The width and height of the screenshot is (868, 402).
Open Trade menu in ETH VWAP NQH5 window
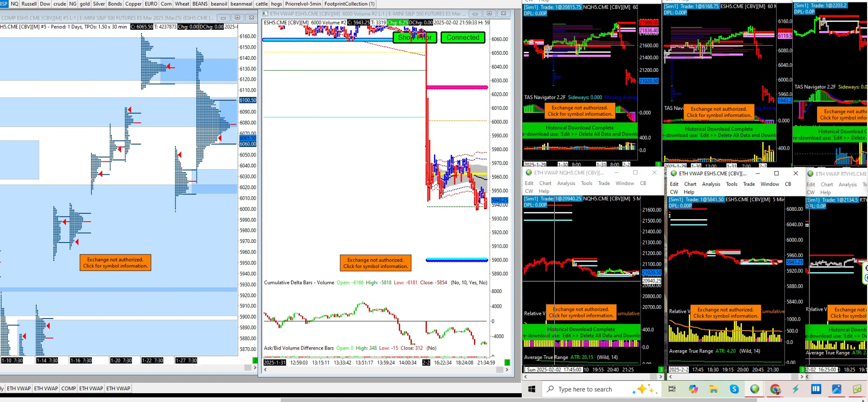point(604,183)
